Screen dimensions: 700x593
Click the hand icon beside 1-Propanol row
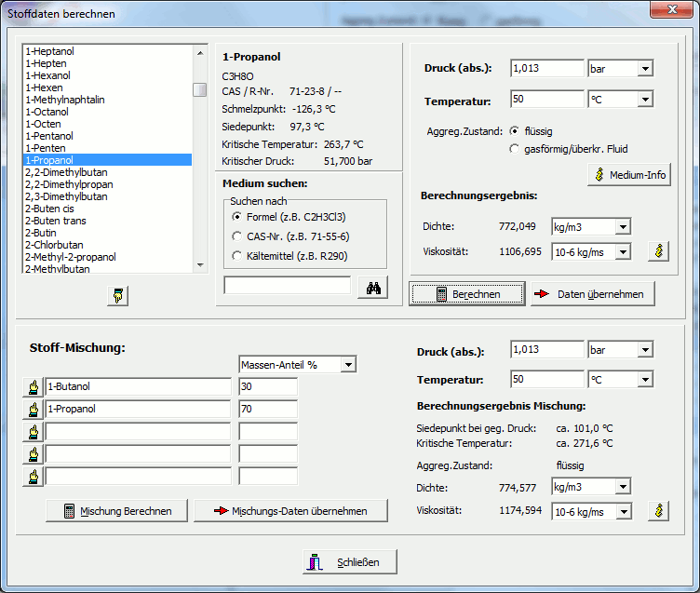coord(33,409)
